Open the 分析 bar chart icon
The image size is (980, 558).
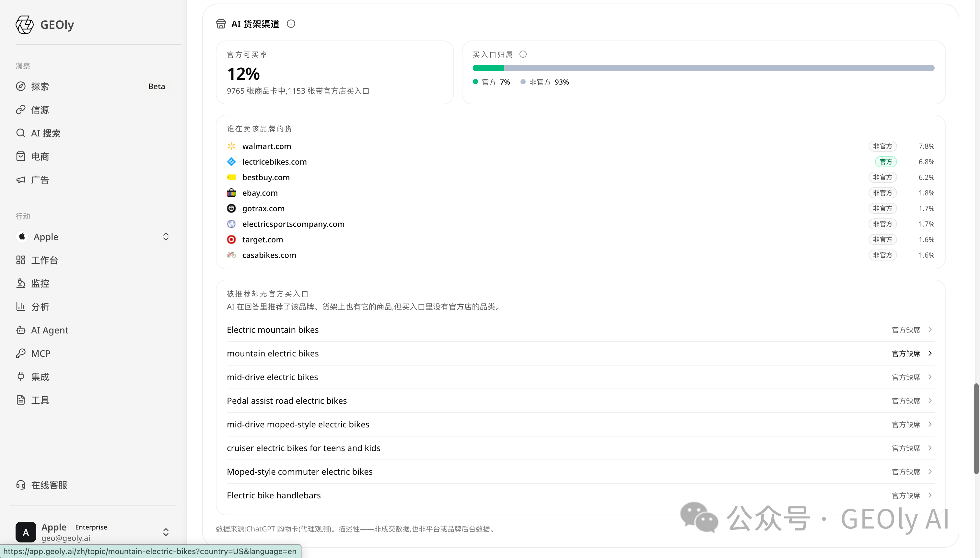pos(21,307)
